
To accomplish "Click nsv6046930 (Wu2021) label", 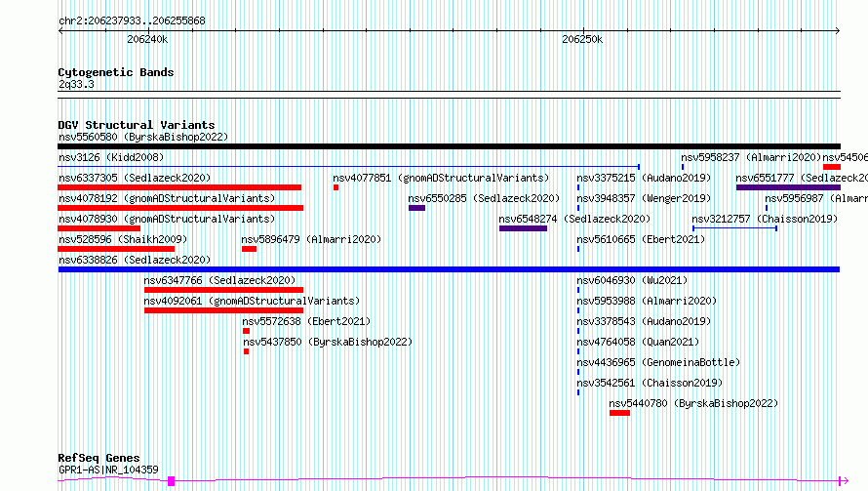I will click(632, 280).
